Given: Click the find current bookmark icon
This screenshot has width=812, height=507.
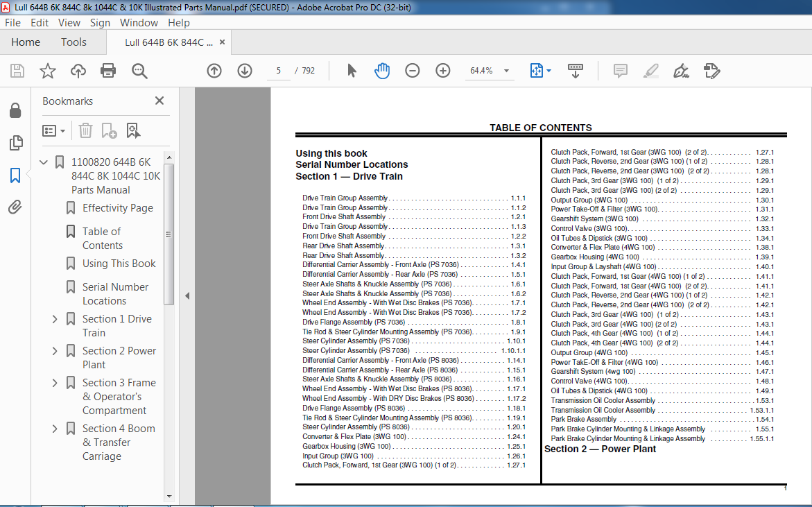Looking at the screenshot, I should point(133,130).
